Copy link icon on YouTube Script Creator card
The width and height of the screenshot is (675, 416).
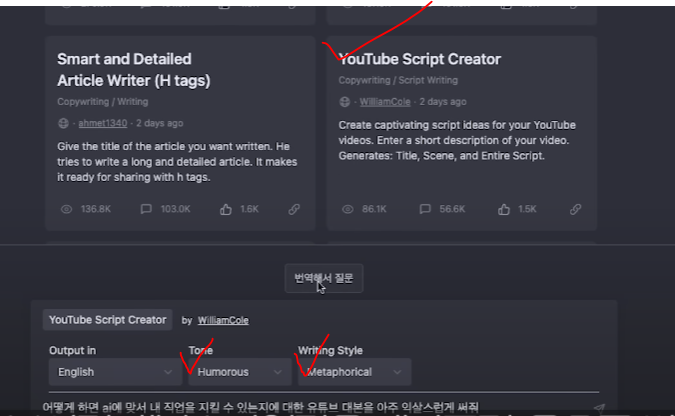tap(576, 209)
